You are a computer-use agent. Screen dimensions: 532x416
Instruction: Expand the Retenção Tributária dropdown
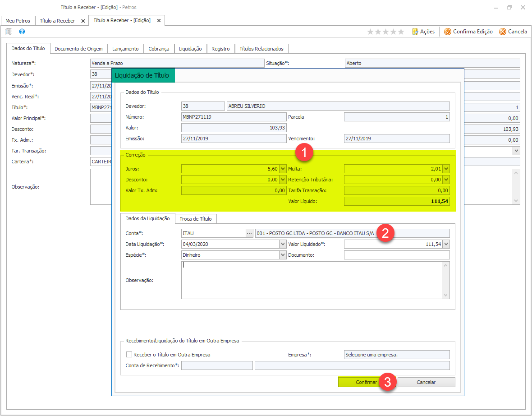pyautogui.click(x=446, y=180)
